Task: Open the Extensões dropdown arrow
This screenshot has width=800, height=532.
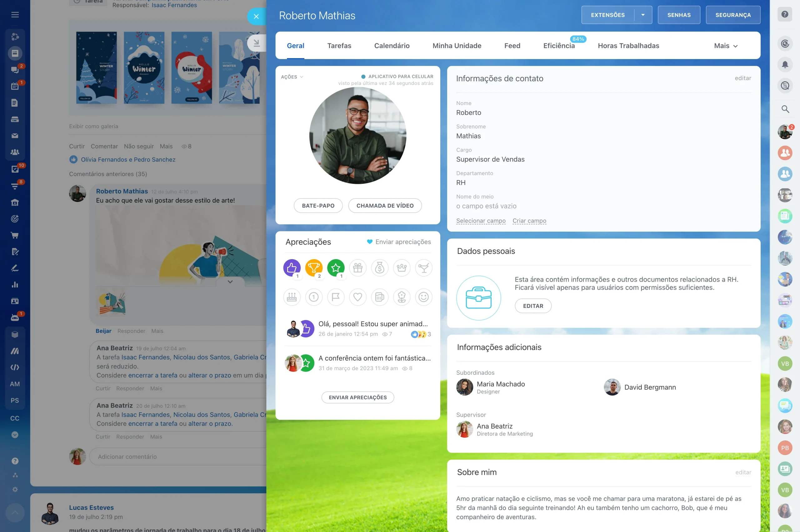Action: (643, 15)
